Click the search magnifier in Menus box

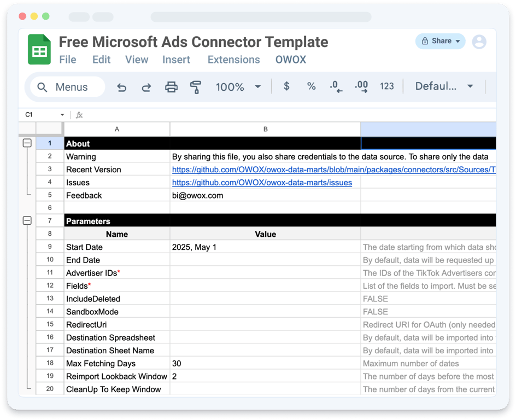click(x=42, y=87)
